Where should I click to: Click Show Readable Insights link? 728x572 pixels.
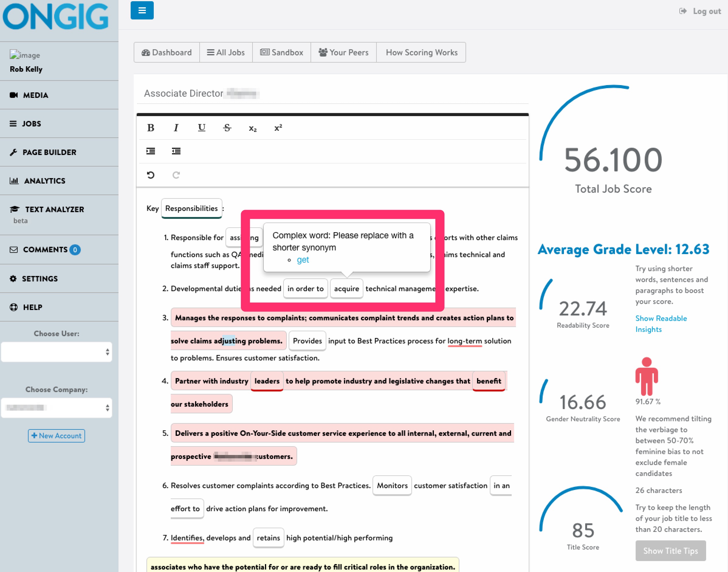[661, 324]
